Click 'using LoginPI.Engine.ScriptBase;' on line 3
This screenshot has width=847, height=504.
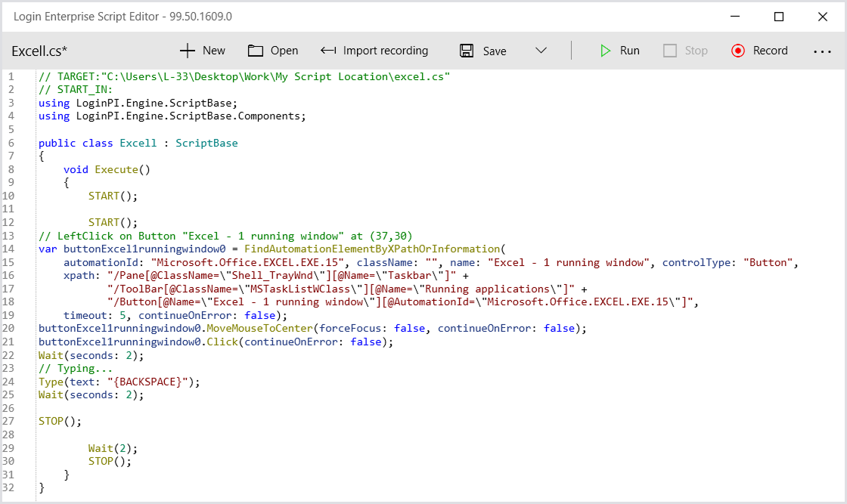[138, 103]
